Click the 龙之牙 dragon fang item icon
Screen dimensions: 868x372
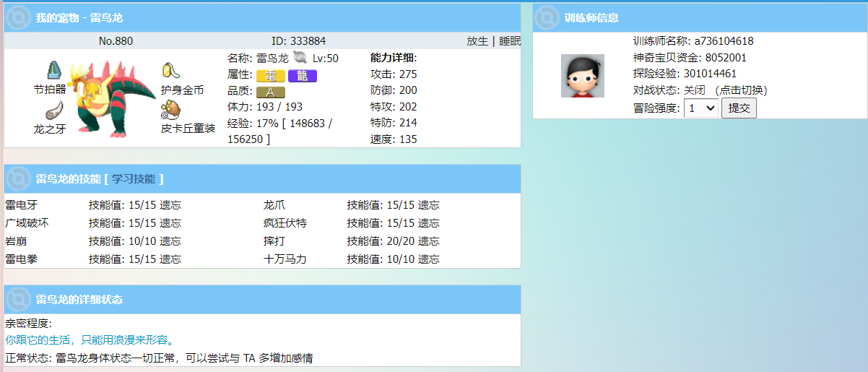(x=54, y=111)
